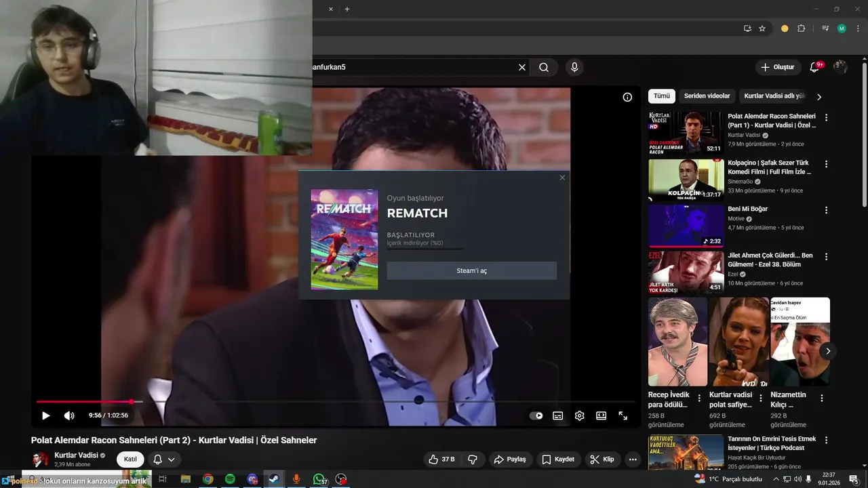Viewport: 868px width, 488px height.
Task: Open Recep İvedik short thumbnail
Action: [x=677, y=342]
